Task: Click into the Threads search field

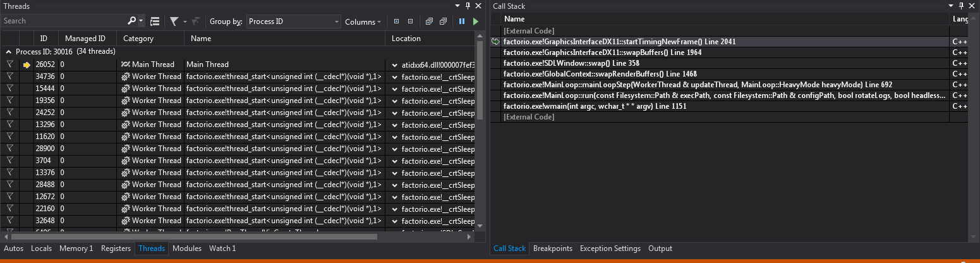Action: coord(63,21)
